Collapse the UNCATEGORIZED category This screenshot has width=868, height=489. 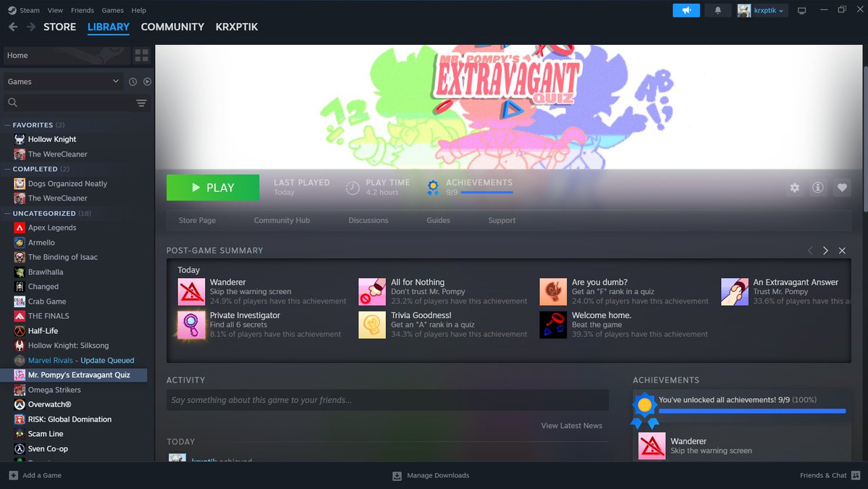(x=7, y=213)
